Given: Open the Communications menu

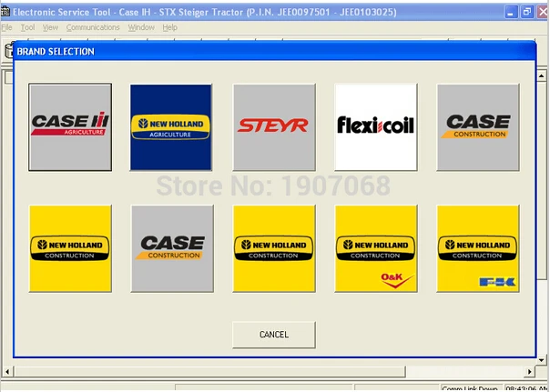Looking at the screenshot, I should [x=93, y=27].
